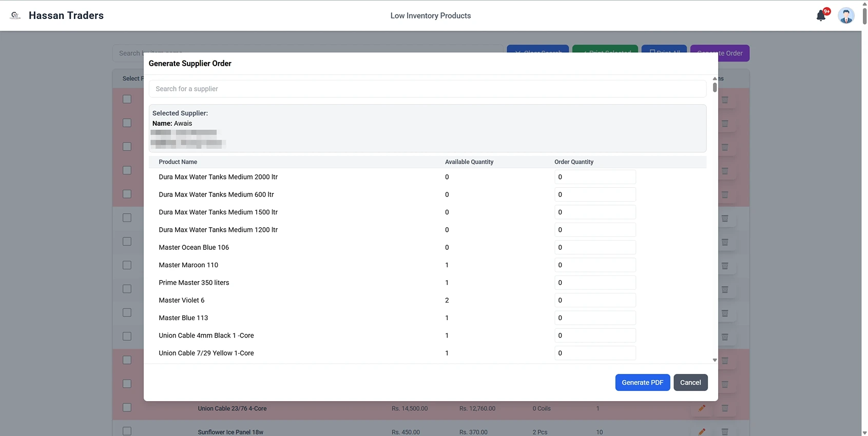Open the notifications bell icon

tap(821, 16)
